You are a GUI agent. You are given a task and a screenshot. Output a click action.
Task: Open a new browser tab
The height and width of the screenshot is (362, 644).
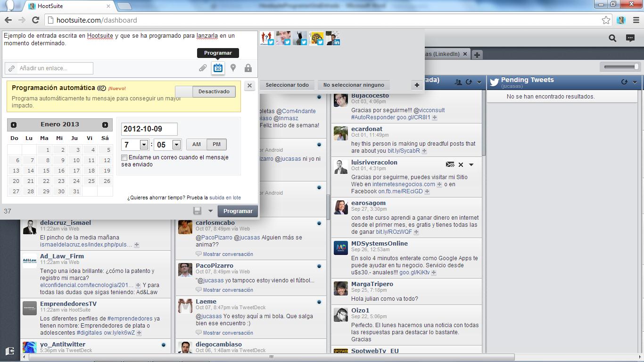124,6
